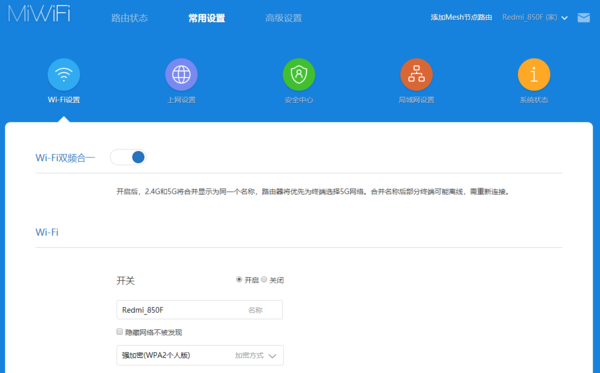The image size is (600, 373).
Task: Select the 关闭 radio button
Action: [x=264, y=280]
